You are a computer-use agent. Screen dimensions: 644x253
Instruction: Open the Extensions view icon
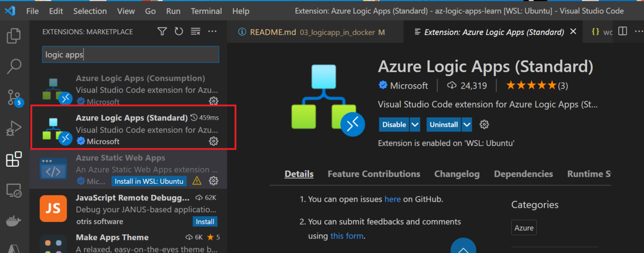13,159
